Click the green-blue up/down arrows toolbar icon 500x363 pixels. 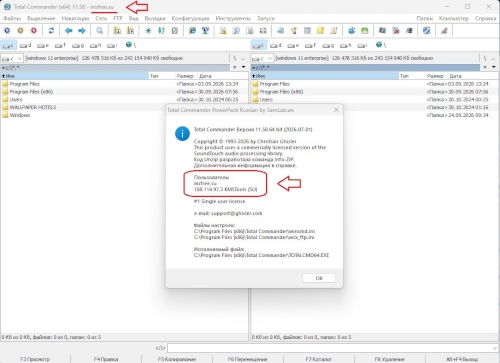(x=161, y=31)
